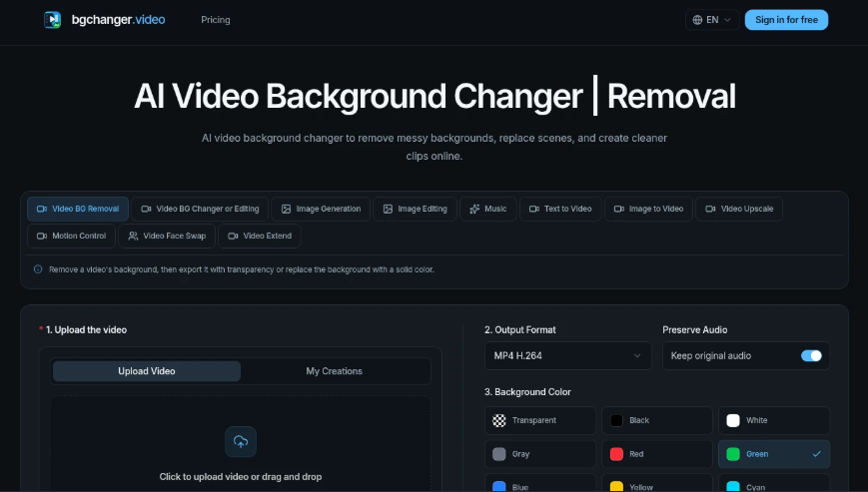
Task: Toggle the Keep original audio switch
Action: pyautogui.click(x=811, y=356)
